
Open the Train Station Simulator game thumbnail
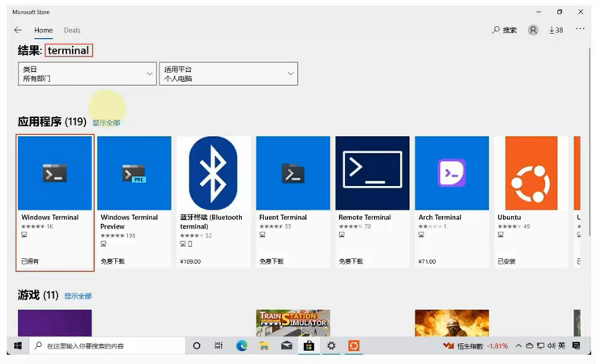[x=293, y=323]
